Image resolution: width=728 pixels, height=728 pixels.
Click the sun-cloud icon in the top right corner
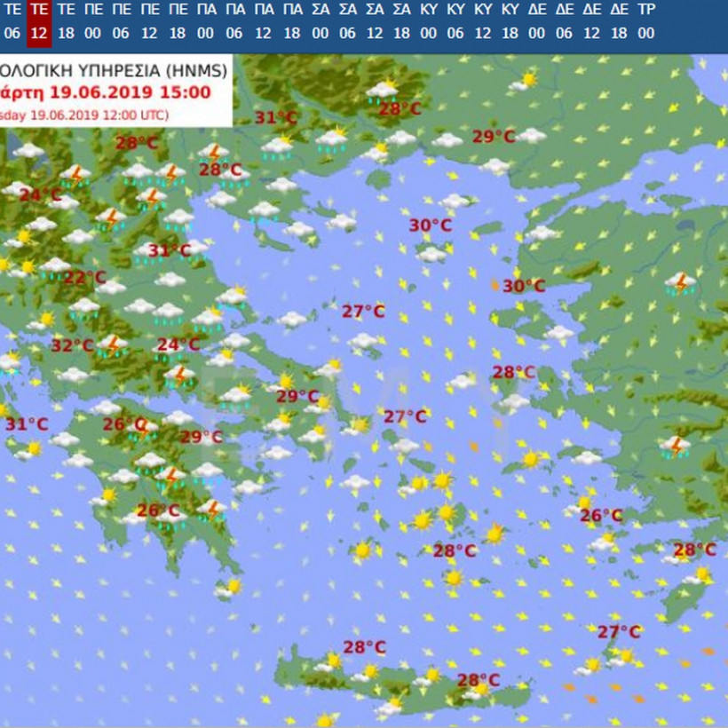[524, 82]
